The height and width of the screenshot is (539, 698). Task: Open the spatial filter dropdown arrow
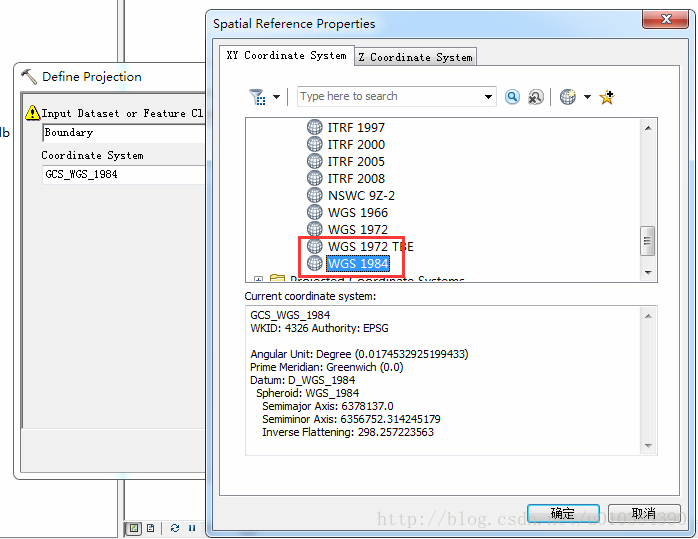[x=276, y=97]
